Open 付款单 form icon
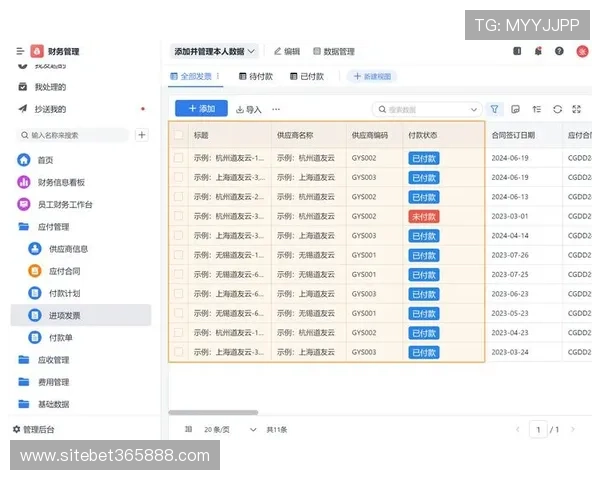This screenshot has width=600, height=480. [35, 338]
